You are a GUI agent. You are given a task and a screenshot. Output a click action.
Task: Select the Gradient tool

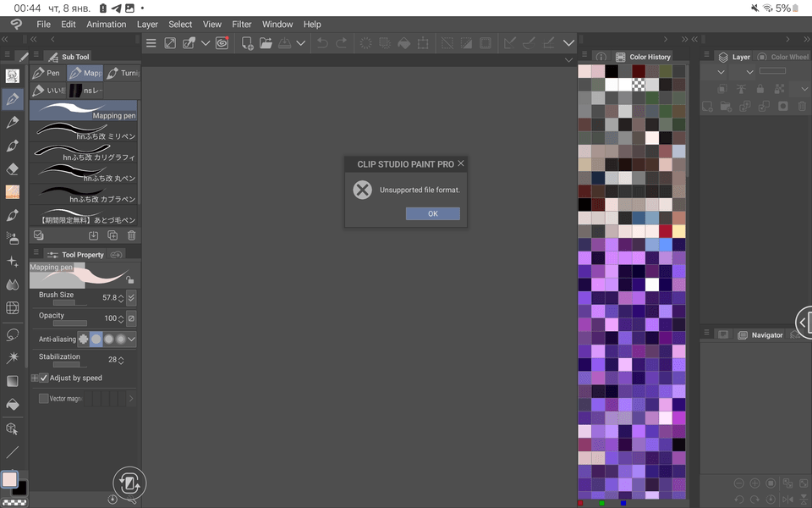point(13,381)
